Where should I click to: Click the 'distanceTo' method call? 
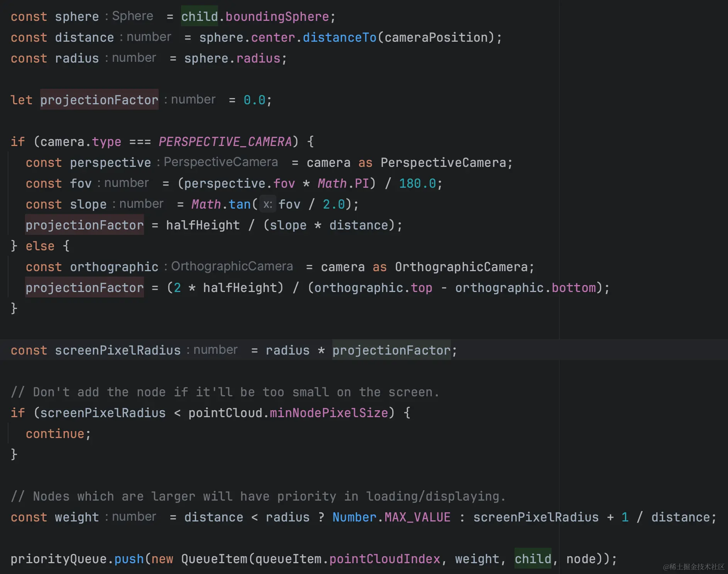click(x=340, y=37)
